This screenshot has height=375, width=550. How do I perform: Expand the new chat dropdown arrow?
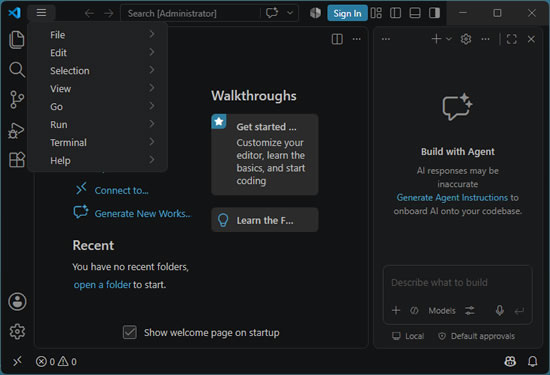(x=449, y=39)
